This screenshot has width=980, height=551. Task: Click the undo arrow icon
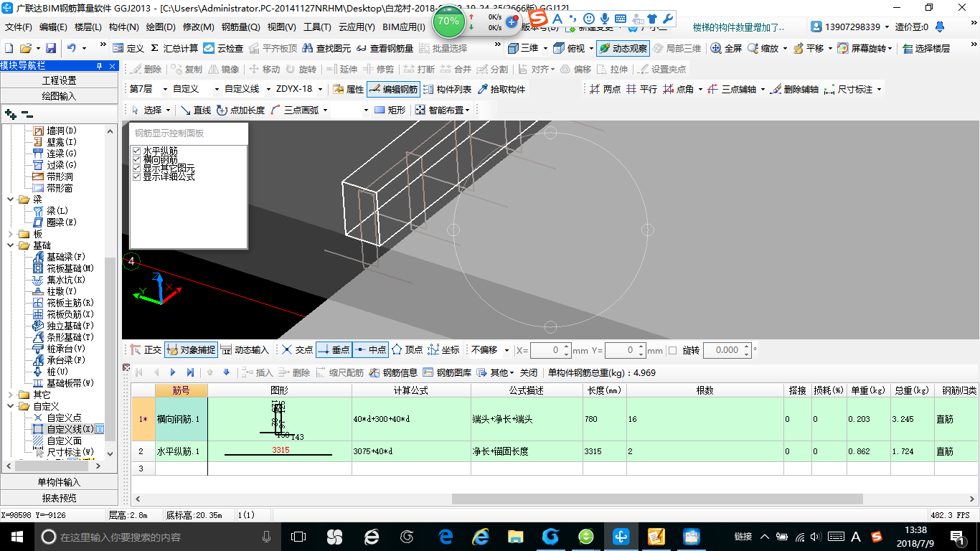(x=72, y=49)
